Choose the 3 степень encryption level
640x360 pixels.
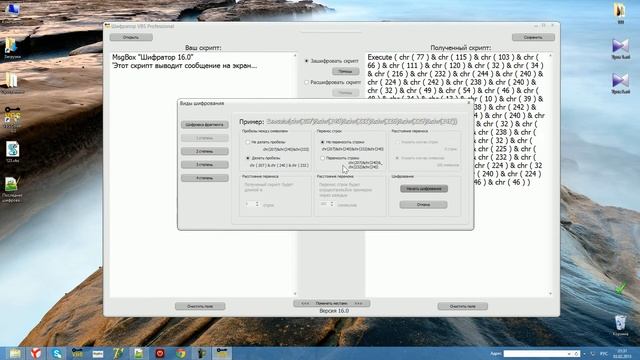(x=204, y=165)
